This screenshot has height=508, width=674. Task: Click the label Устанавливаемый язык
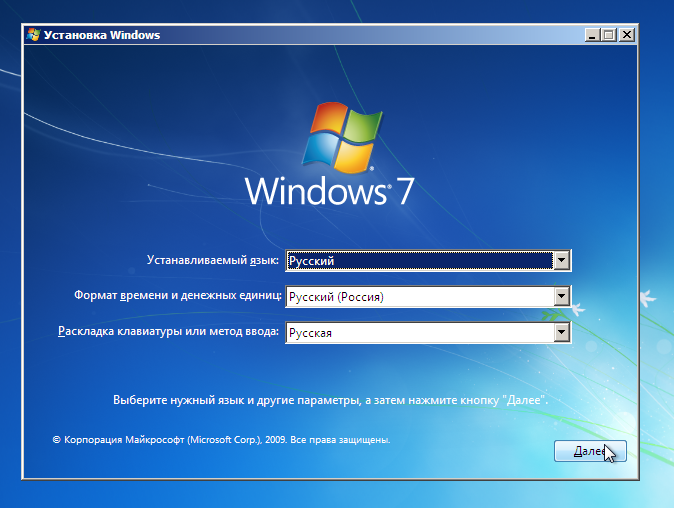[x=213, y=260]
